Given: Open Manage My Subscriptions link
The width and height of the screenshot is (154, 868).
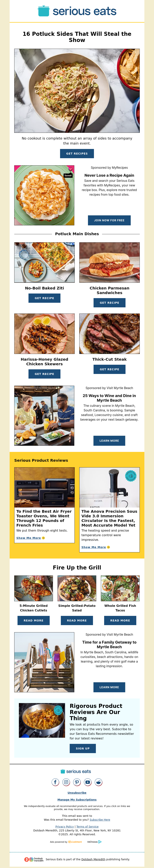Looking at the screenshot, I should pos(77,799).
